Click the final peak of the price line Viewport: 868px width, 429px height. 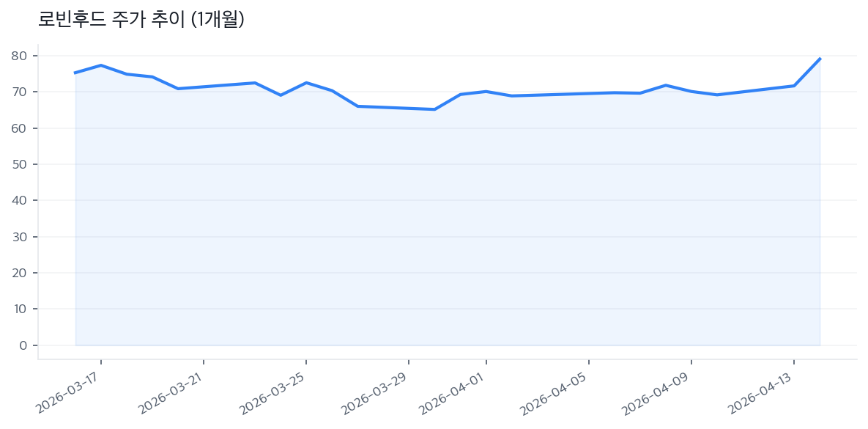[x=820, y=59]
